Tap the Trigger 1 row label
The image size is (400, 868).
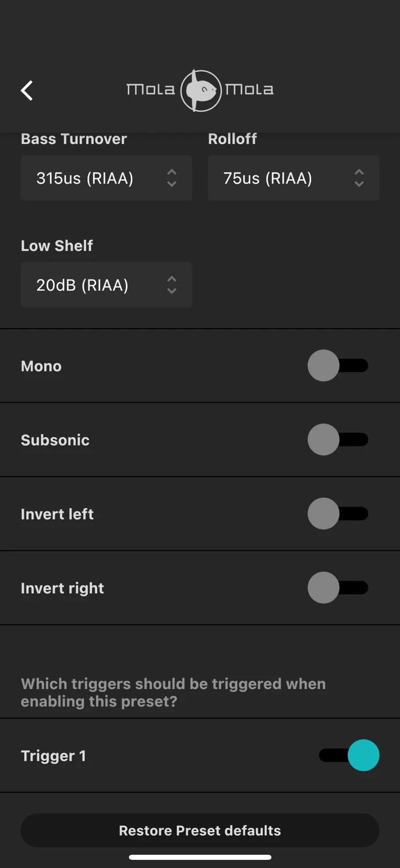click(x=53, y=756)
